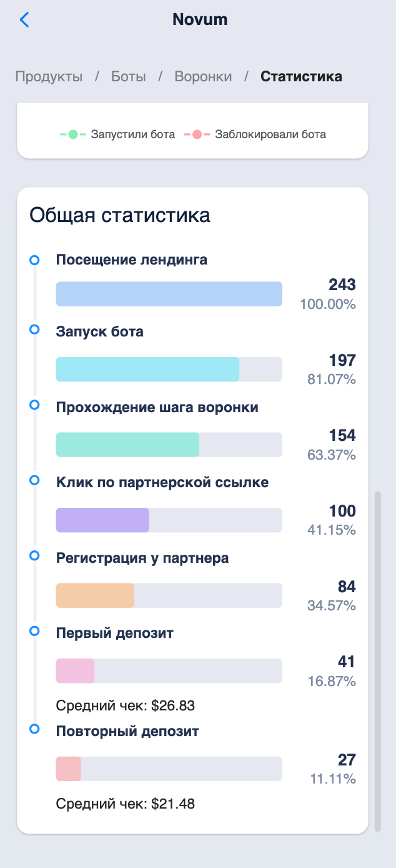The image size is (396, 868).
Task: Navigate to the Воронки breadcrumb
Action: point(203,77)
